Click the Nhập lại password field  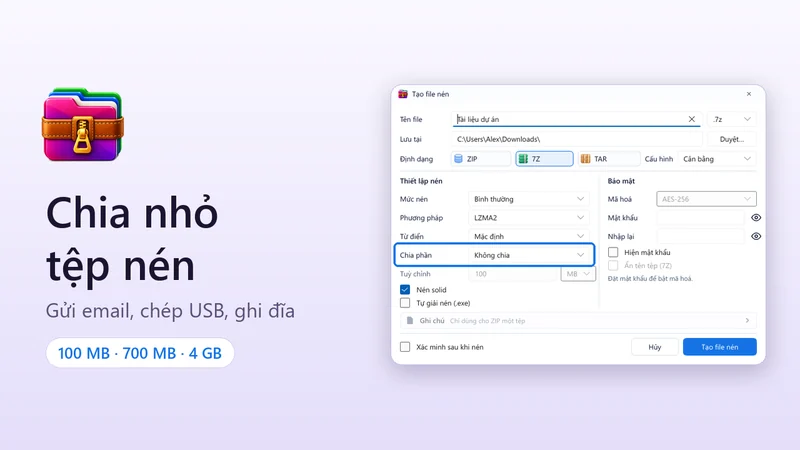pos(701,236)
